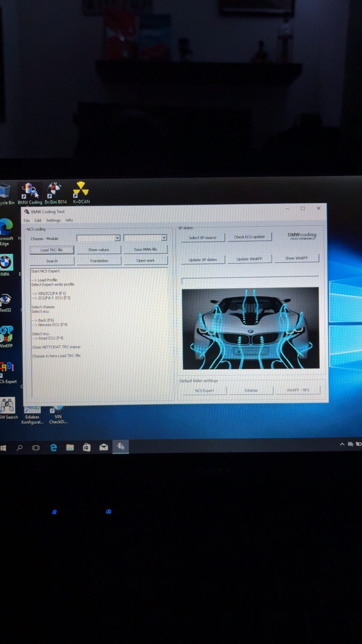Open the Dr.Gini B014 desktop icon
The image size is (362, 644).
(55, 193)
